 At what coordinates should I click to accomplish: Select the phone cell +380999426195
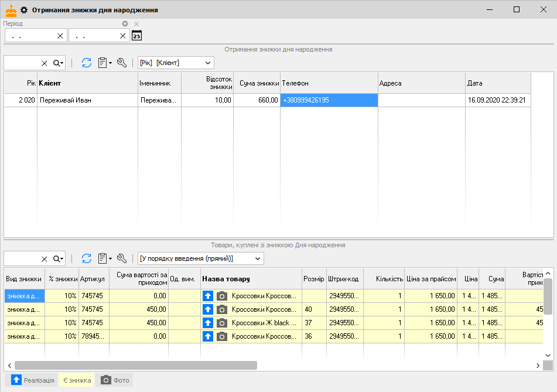click(329, 100)
